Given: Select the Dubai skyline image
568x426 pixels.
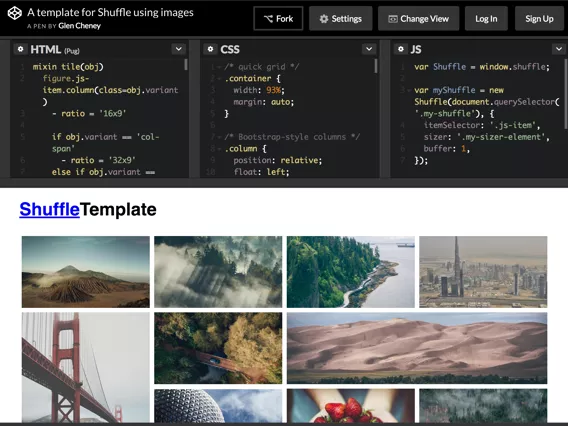Looking at the screenshot, I should pos(483,272).
